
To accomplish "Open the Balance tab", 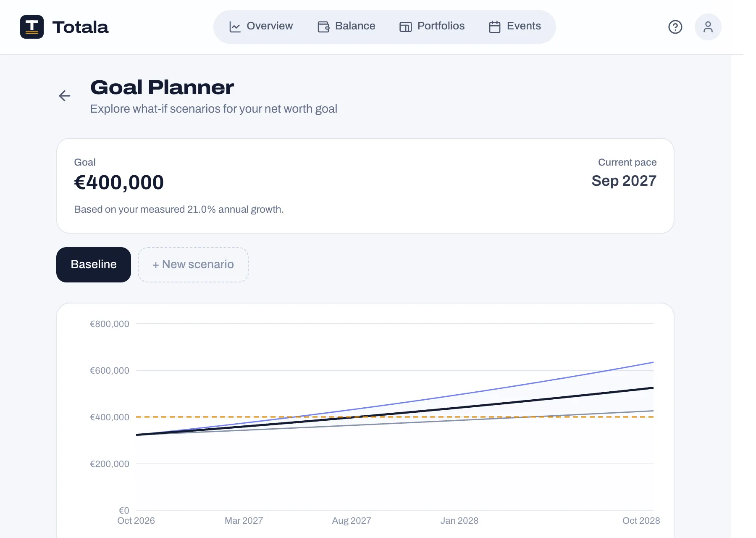I will pos(346,26).
